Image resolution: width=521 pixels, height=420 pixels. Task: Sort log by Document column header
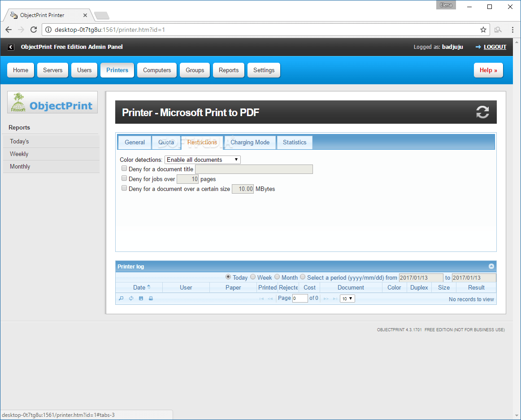coord(351,287)
